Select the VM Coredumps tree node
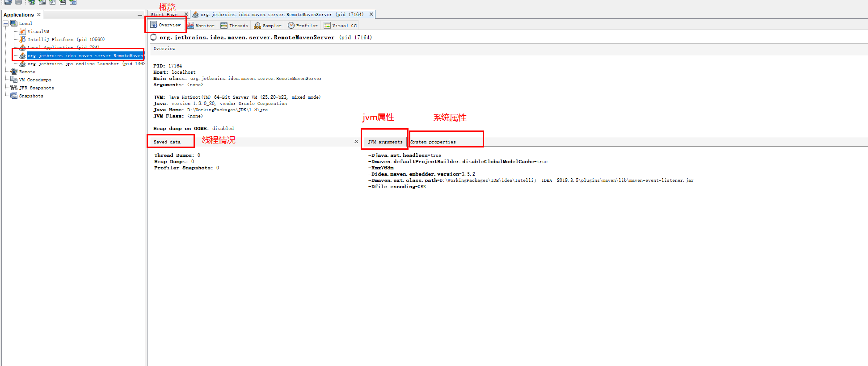Screen dimensions: 868x366 pos(35,80)
